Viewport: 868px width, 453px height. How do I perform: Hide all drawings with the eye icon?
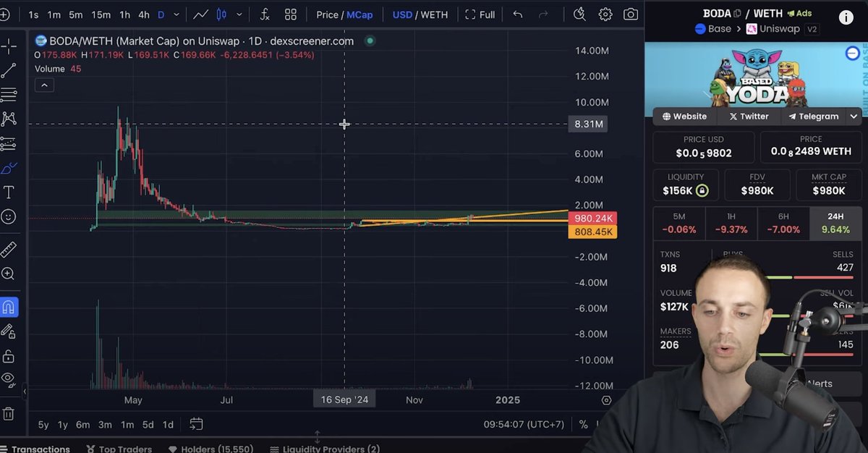click(x=9, y=379)
